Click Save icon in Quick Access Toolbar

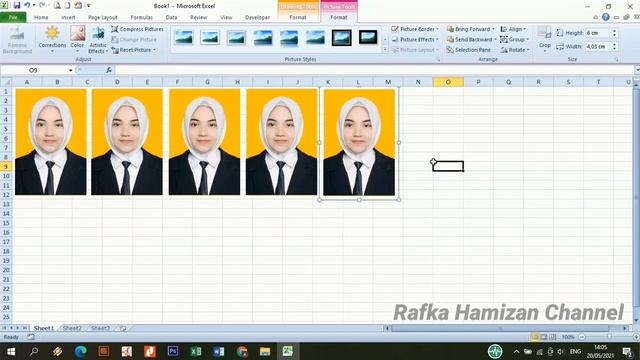click(17, 5)
